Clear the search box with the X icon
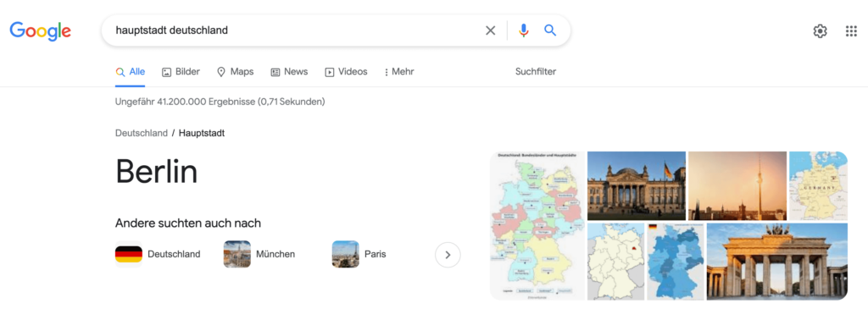The image size is (868, 309). coord(491,30)
